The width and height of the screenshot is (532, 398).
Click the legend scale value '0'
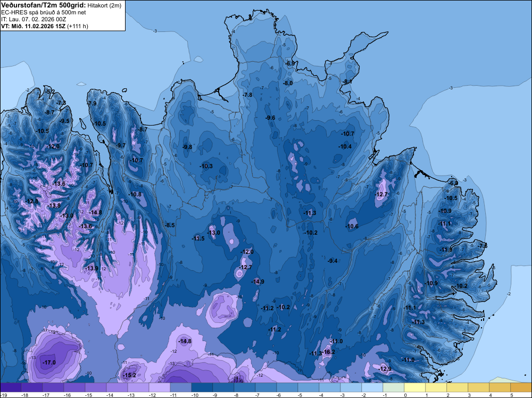pos(406,395)
